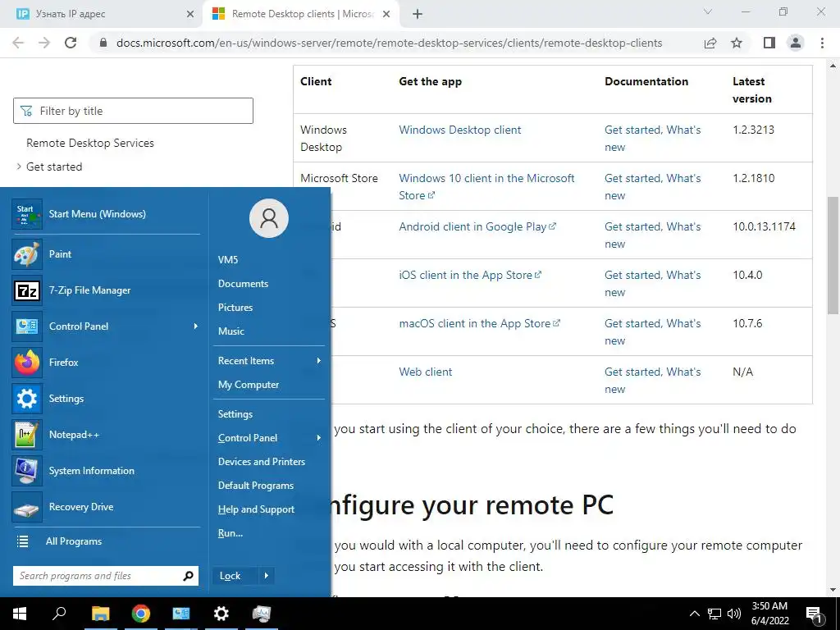The width and height of the screenshot is (840, 630).
Task: Expand the Get started tree node
Action: coord(19,167)
